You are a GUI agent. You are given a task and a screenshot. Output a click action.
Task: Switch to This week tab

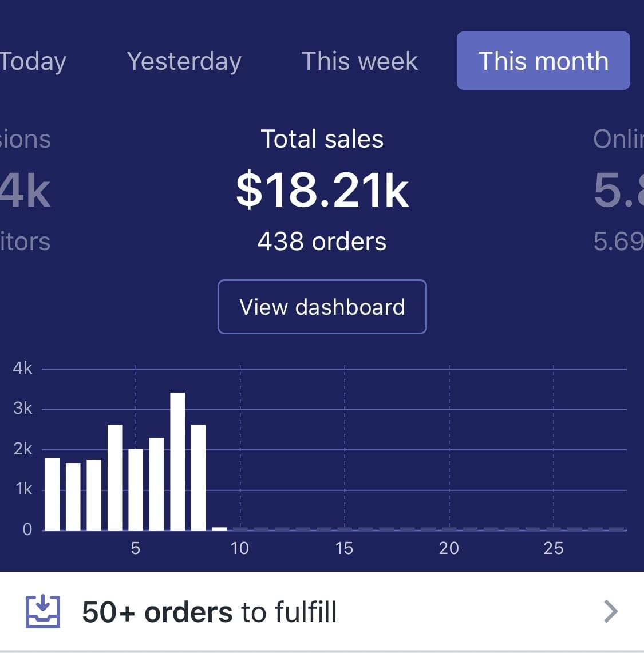(359, 61)
